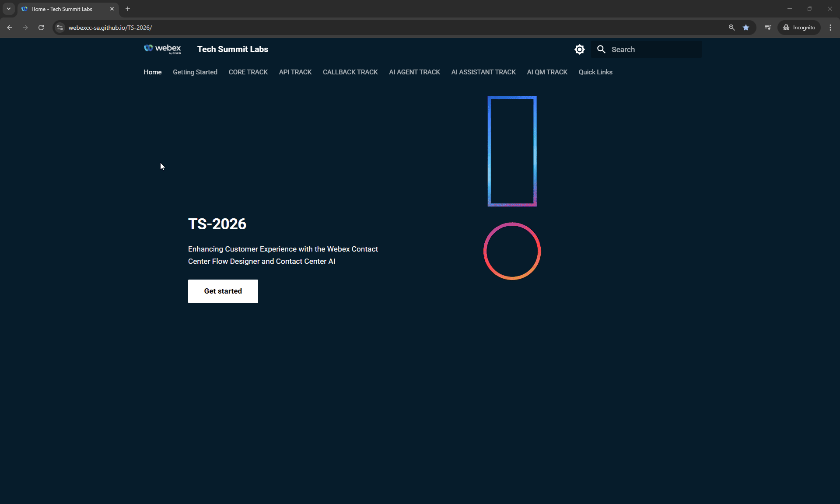The width and height of the screenshot is (840, 504).
Task: View site information icon in the address bar
Action: coord(60,28)
